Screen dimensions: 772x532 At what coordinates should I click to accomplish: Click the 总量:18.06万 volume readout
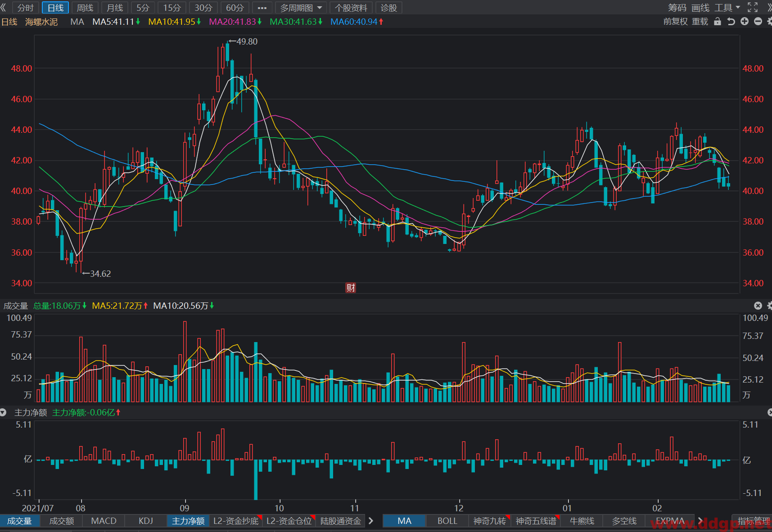pyautogui.click(x=60, y=306)
